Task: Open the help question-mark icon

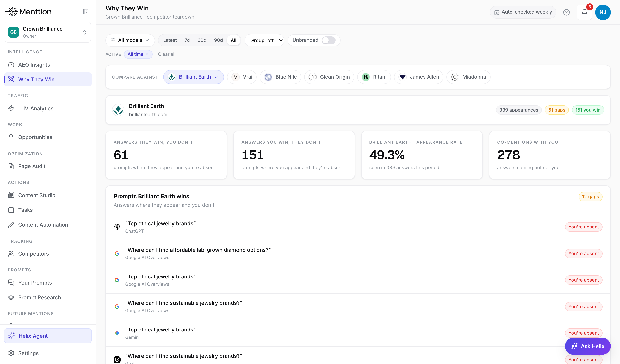Action: (x=566, y=12)
